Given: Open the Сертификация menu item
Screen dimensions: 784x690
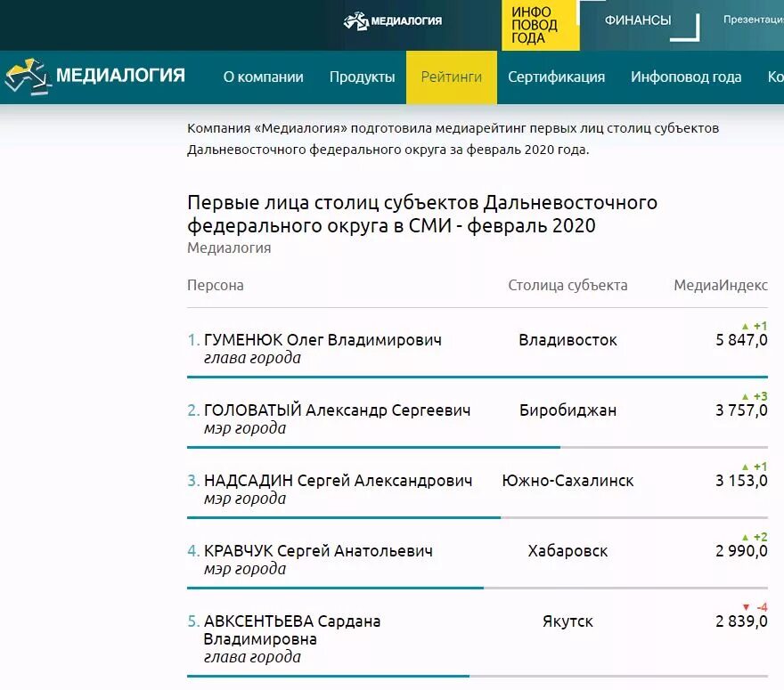Looking at the screenshot, I should click(556, 77).
